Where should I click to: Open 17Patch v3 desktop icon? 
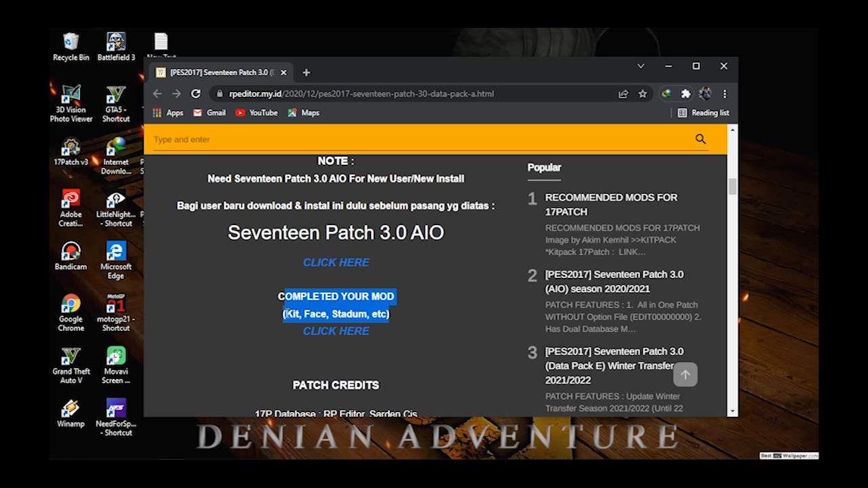pyautogui.click(x=71, y=152)
